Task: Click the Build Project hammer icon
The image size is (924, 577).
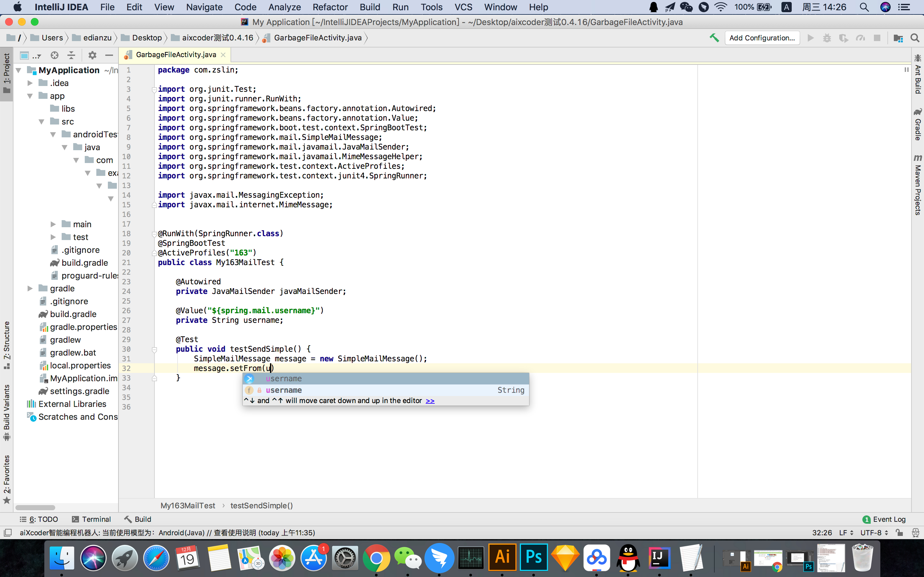Action: [714, 38]
